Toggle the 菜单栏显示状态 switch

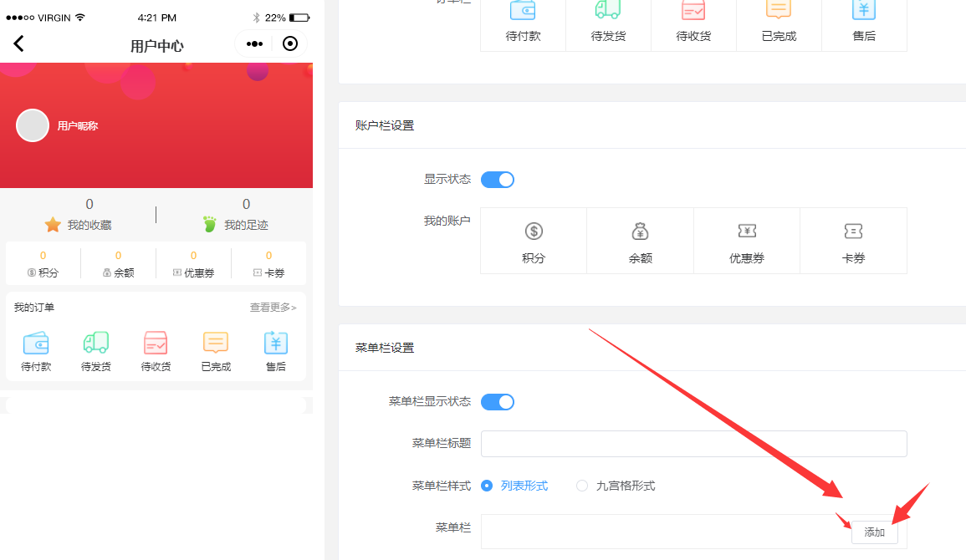[497, 402]
